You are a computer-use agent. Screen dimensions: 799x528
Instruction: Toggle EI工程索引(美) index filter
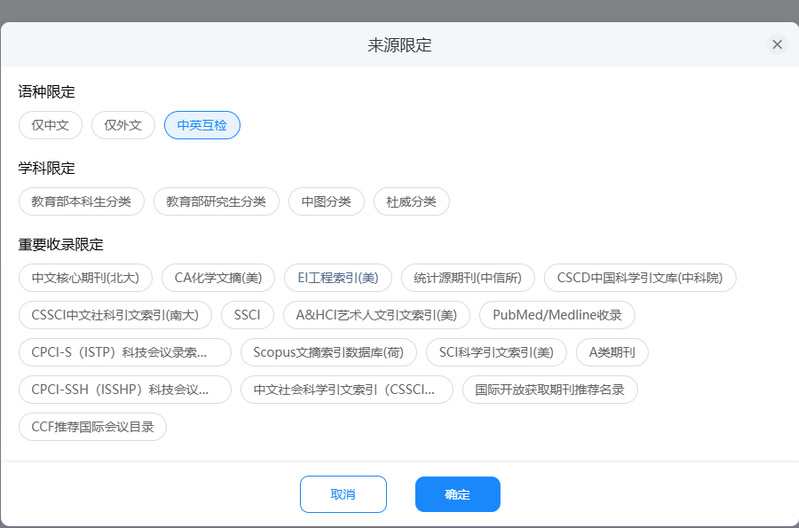(x=337, y=277)
